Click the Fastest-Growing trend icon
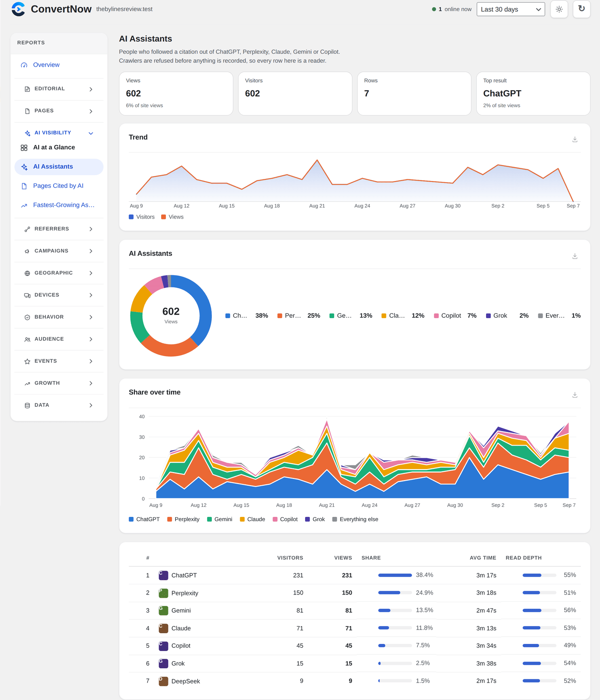This screenshot has height=700, width=600. tap(24, 205)
